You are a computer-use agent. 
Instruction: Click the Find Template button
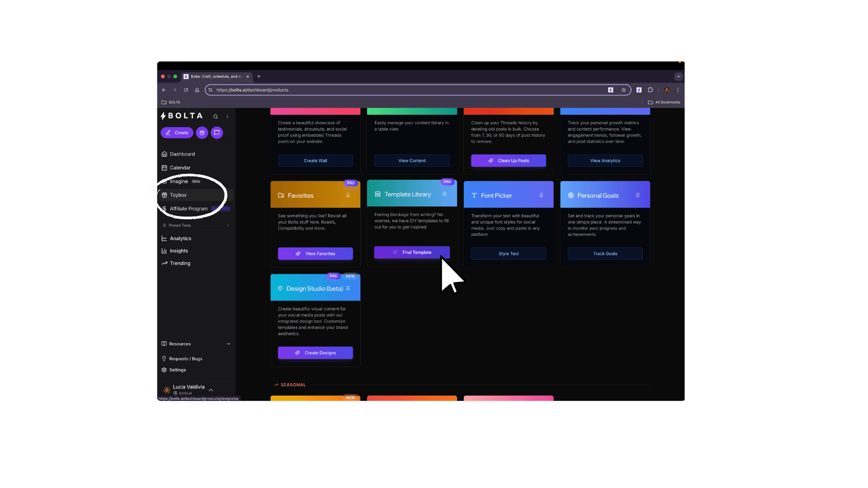[412, 253]
